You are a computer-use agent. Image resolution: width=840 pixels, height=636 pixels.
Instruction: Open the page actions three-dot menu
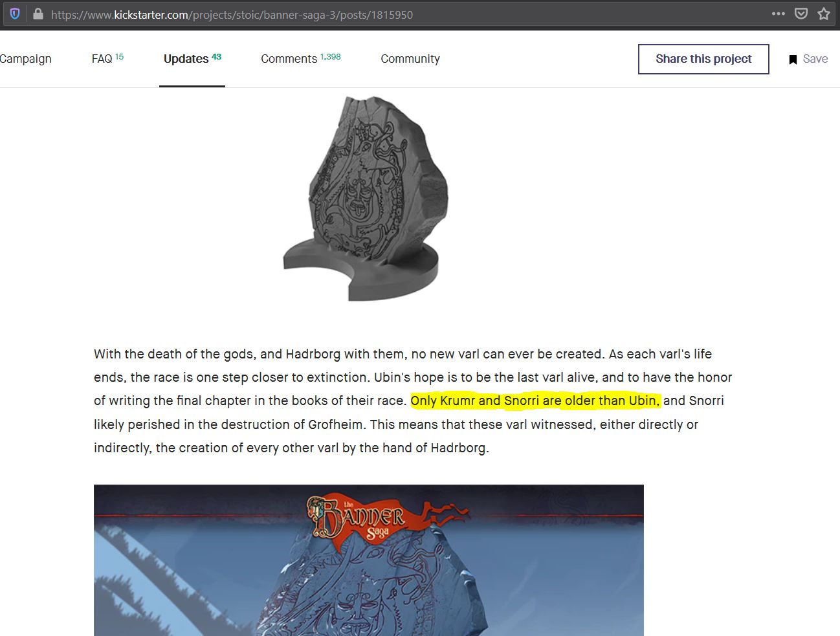tap(778, 14)
